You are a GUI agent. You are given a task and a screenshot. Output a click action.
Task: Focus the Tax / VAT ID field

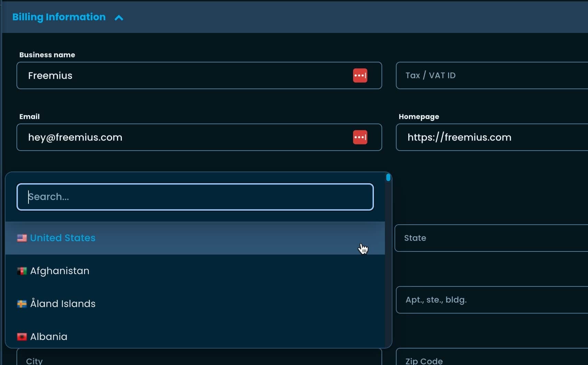(492, 75)
